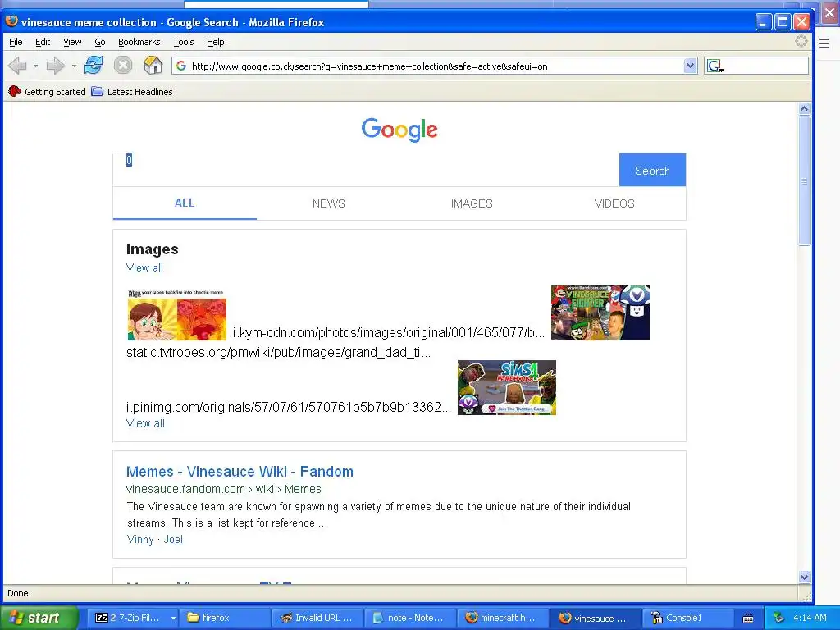Viewport: 840px width, 630px height.
Task: Click the Windows Start button
Action: click(38, 618)
